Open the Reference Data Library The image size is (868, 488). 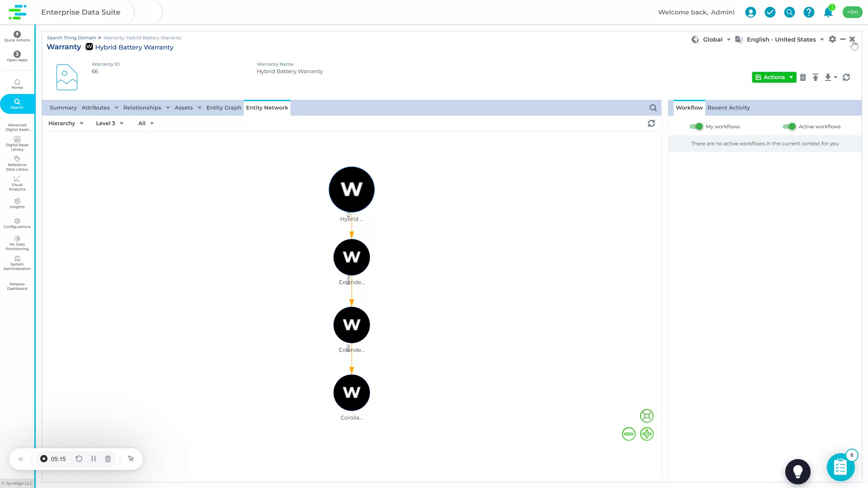(x=17, y=164)
